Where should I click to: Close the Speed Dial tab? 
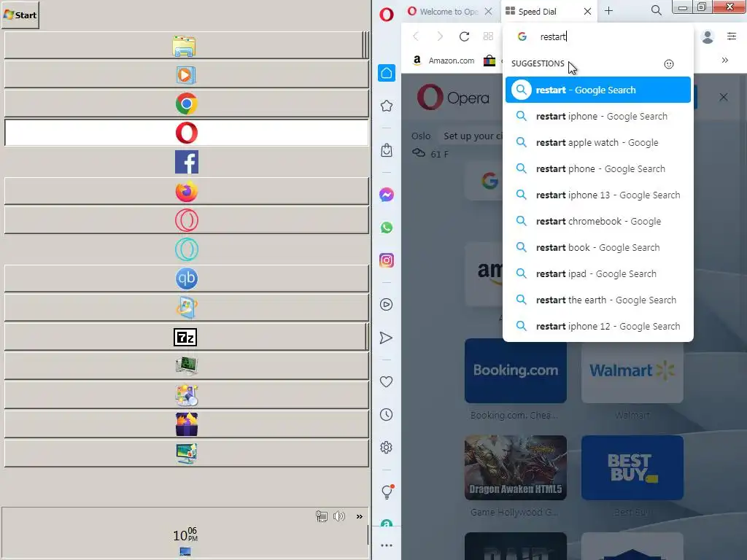587,12
